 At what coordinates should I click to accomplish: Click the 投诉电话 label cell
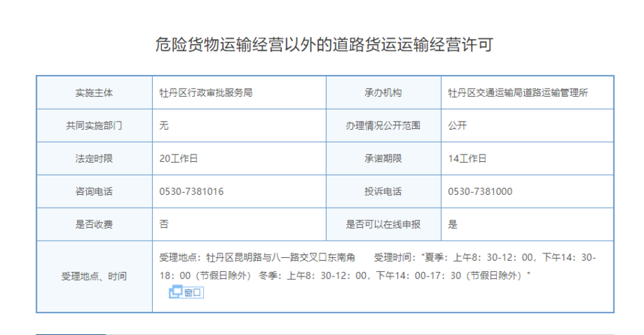(x=383, y=191)
